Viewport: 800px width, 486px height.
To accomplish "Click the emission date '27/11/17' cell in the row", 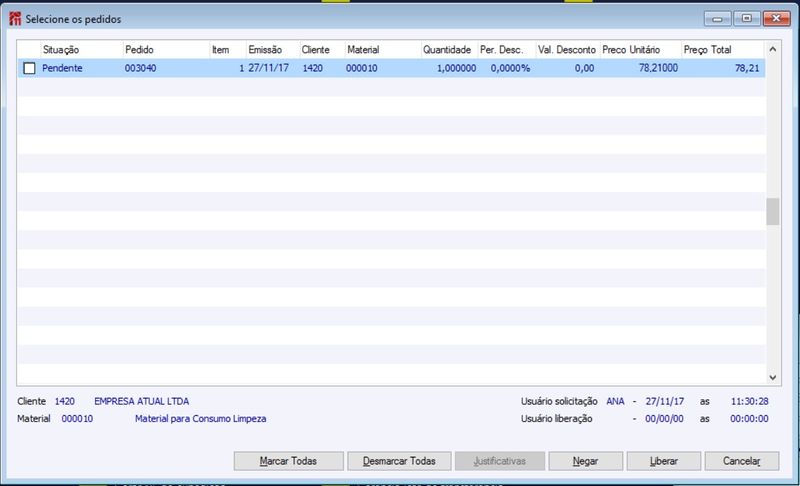I will pos(268,68).
